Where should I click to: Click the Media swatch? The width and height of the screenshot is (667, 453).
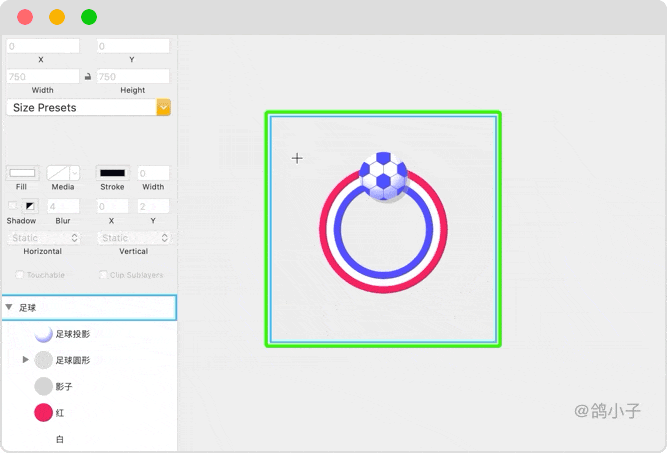[58, 173]
